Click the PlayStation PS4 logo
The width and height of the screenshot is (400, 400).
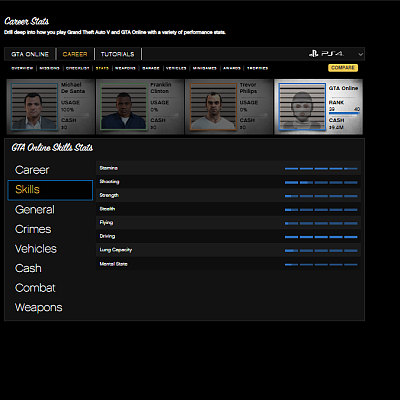[326, 54]
